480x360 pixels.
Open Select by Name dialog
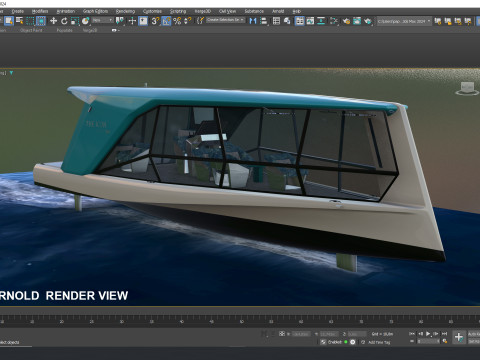[20, 21]
